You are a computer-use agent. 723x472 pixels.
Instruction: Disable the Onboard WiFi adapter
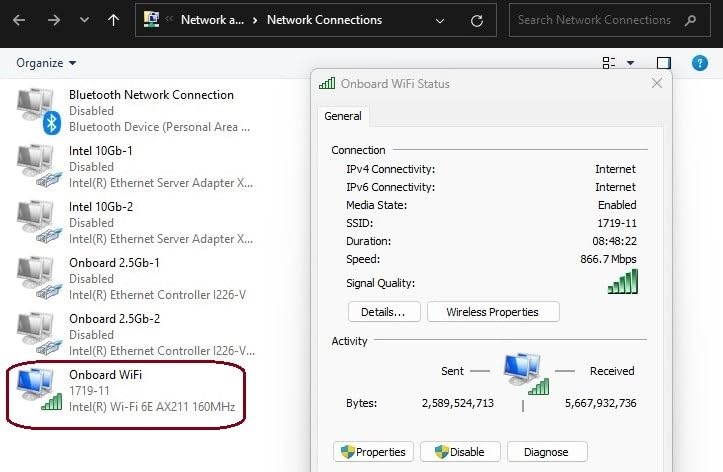click(460, 452)
